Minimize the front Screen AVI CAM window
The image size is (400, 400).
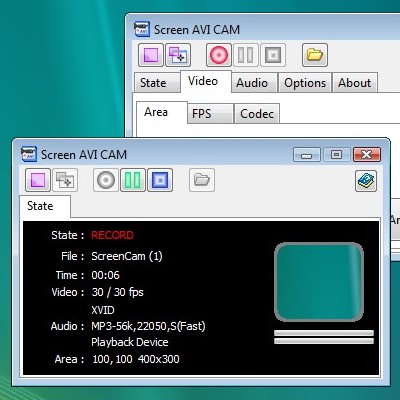[x=307, y=155]
